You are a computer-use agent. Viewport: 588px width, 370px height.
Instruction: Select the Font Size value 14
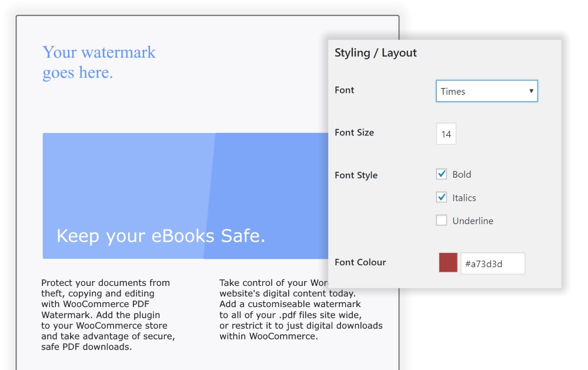point(446,134)
